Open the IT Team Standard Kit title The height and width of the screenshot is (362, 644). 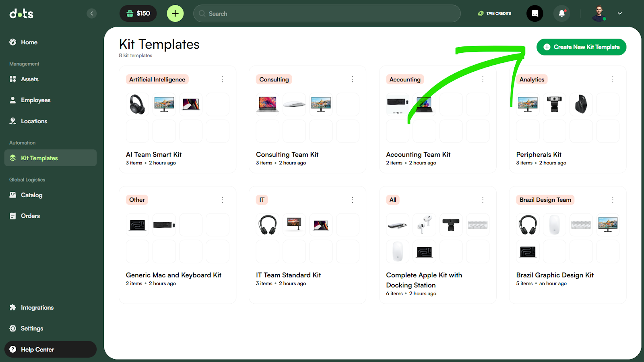(x=288, y=275)
